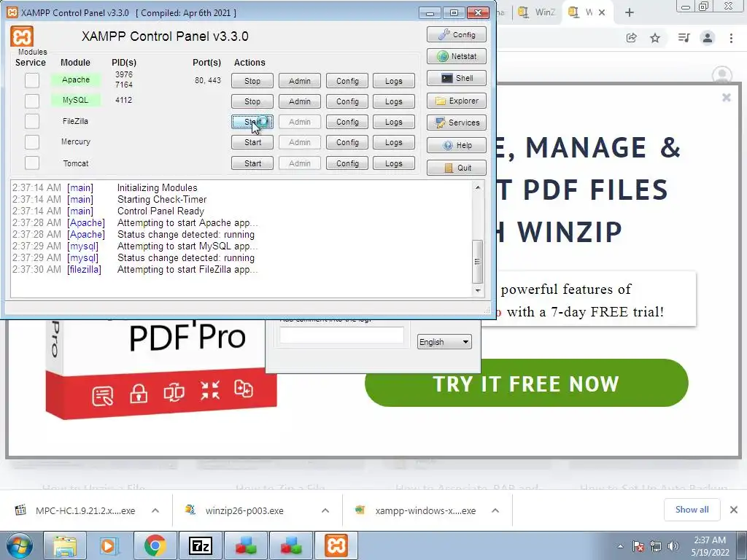This screenshot has height=560, width=747.
Task: Click the Chrome share page icon
Action: click(x=632, y=38)
